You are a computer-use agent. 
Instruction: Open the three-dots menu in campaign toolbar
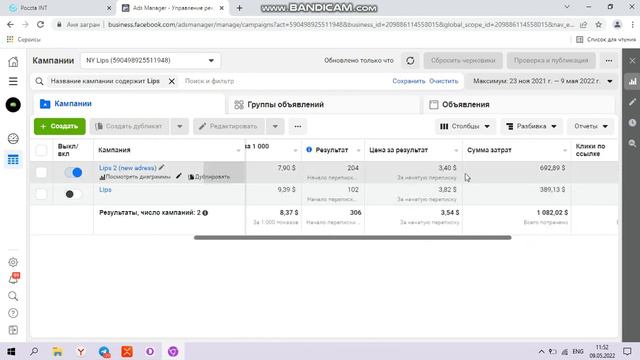(x=298, y=127)
